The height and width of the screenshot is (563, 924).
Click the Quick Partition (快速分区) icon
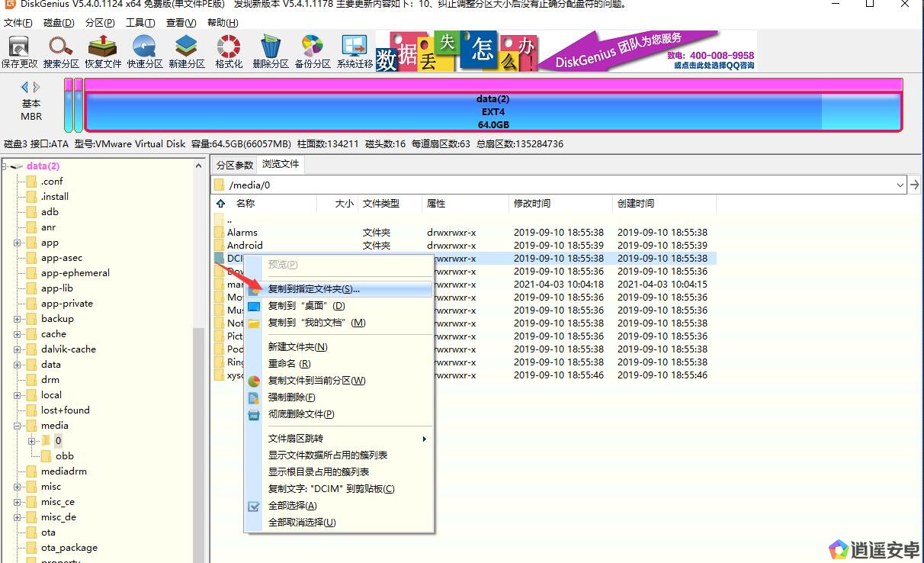point(145,51)
